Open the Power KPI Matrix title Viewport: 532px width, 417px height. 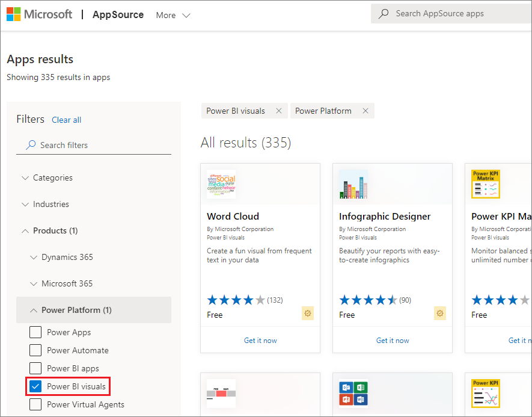501,216
